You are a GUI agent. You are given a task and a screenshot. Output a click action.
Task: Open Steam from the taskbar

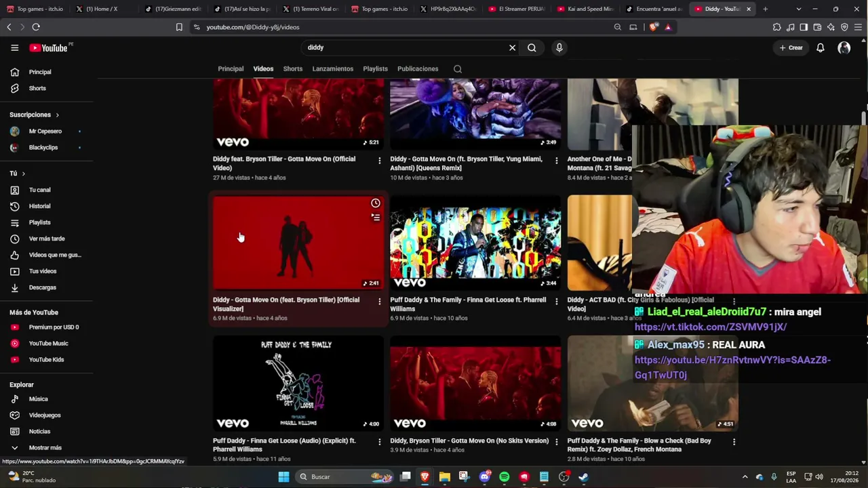pos(583,476)
